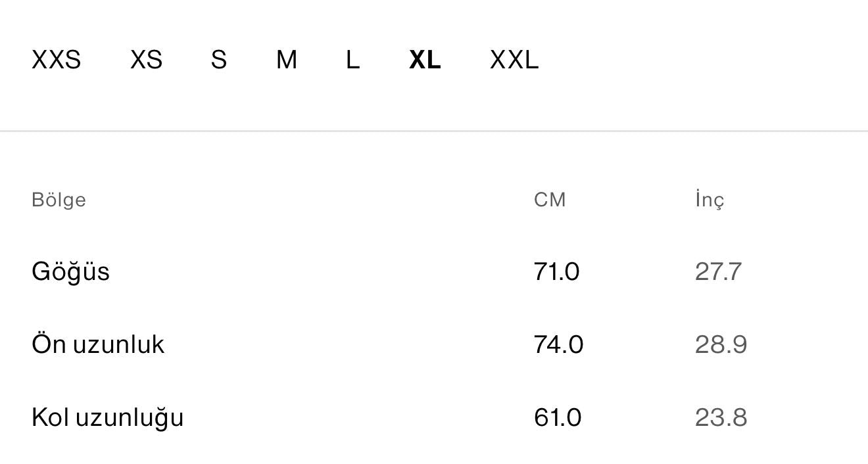Click the Bölge column header

pos(59,200)
